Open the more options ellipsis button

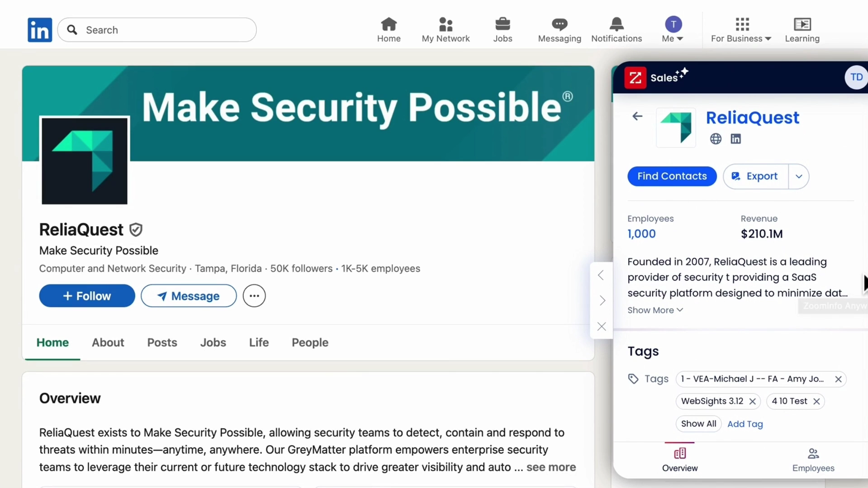coord(254,296)
